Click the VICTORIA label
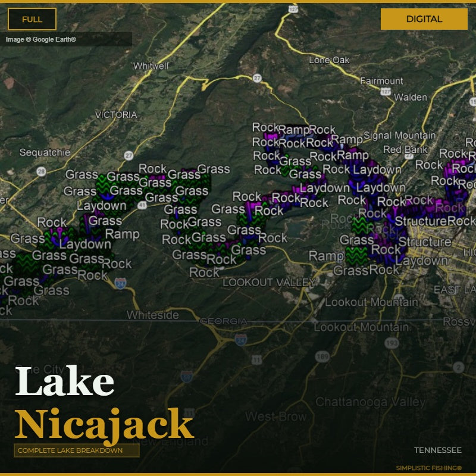This screenshot has width=476, height=476. [x=116, y=115]
